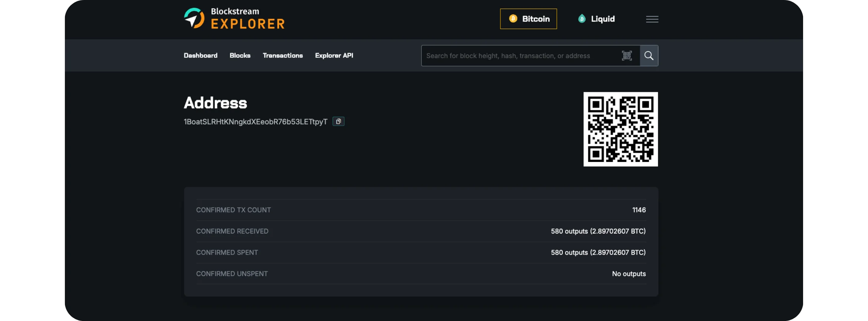Open the Explorer API link
This screenshot has height=321, width=868.
pos(334,56)
